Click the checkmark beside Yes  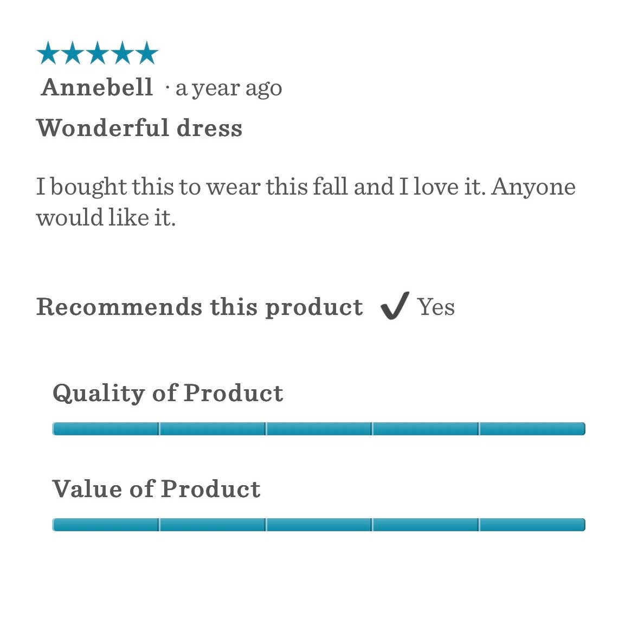coord(394,306)
